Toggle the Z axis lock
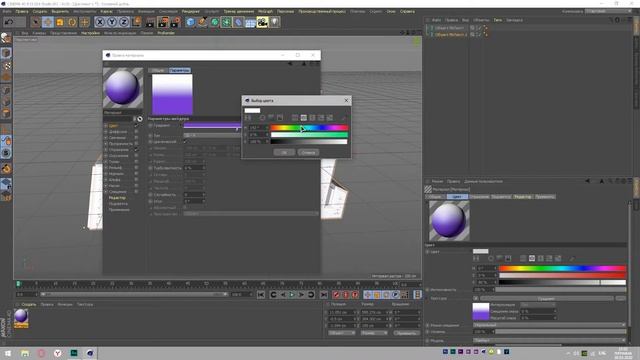 [124, 22]
